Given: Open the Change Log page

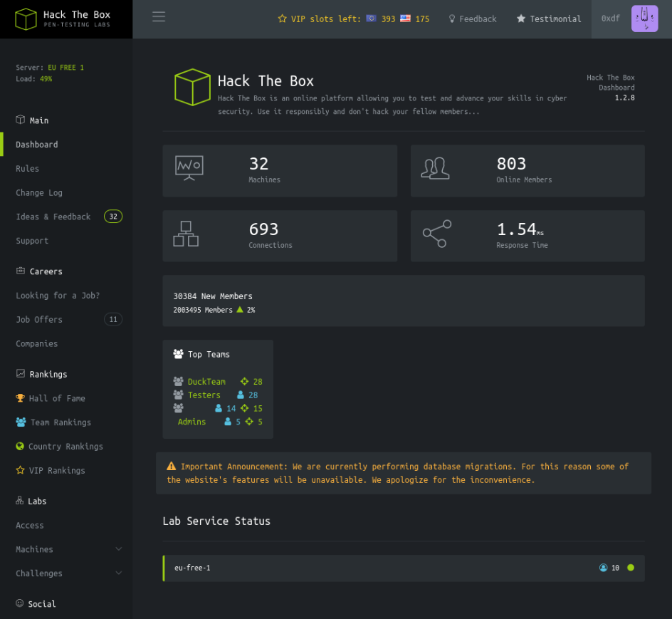Looking at the screenshot, I should pos(39,192).
